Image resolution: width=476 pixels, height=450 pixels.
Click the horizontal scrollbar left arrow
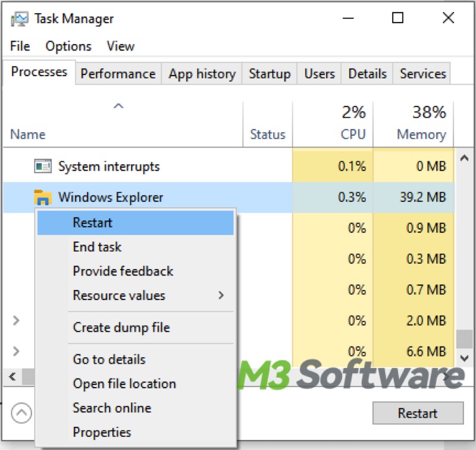click(x=12, y=377)
